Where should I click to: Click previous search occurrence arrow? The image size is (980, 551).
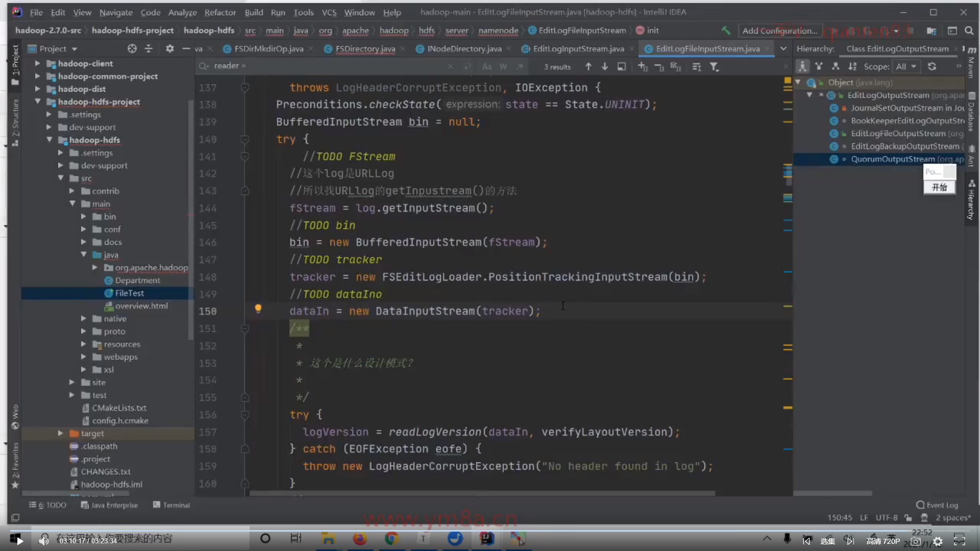pos(588,66)
